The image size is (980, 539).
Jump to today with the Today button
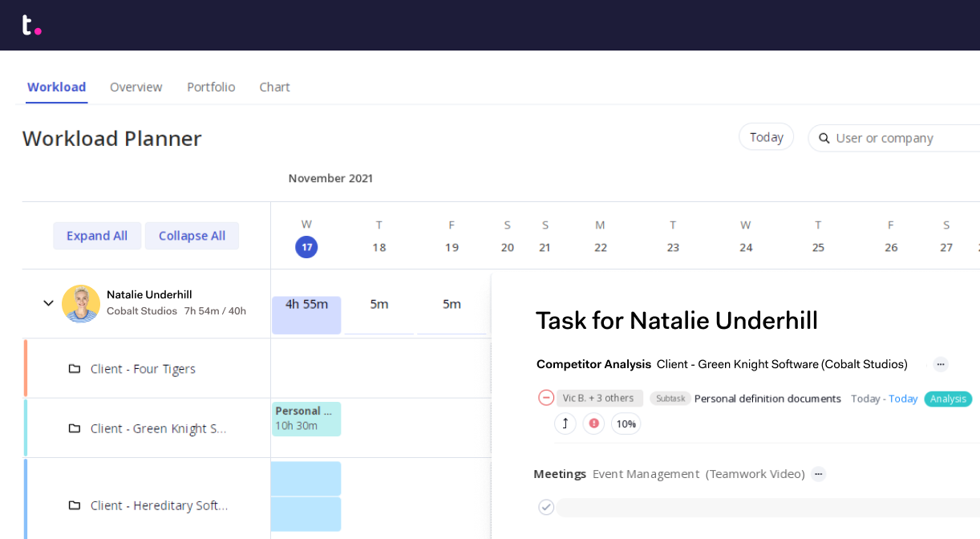click(766, 137)
